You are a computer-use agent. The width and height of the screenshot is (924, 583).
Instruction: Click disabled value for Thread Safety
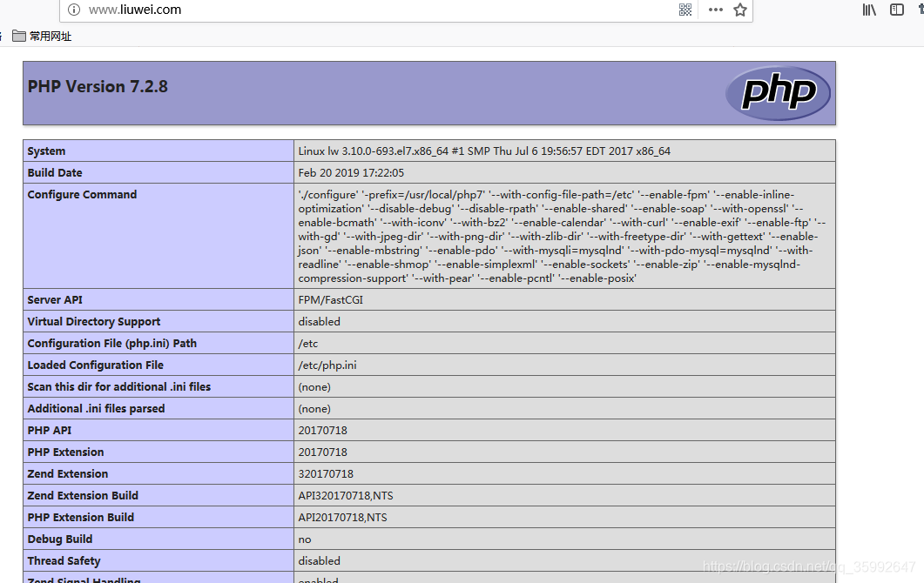[320, 561]
